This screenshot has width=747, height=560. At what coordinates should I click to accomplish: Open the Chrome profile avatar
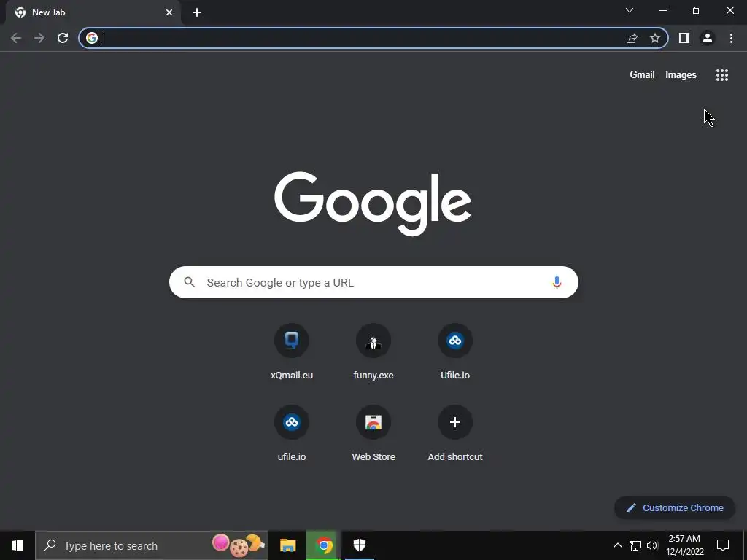708,38
